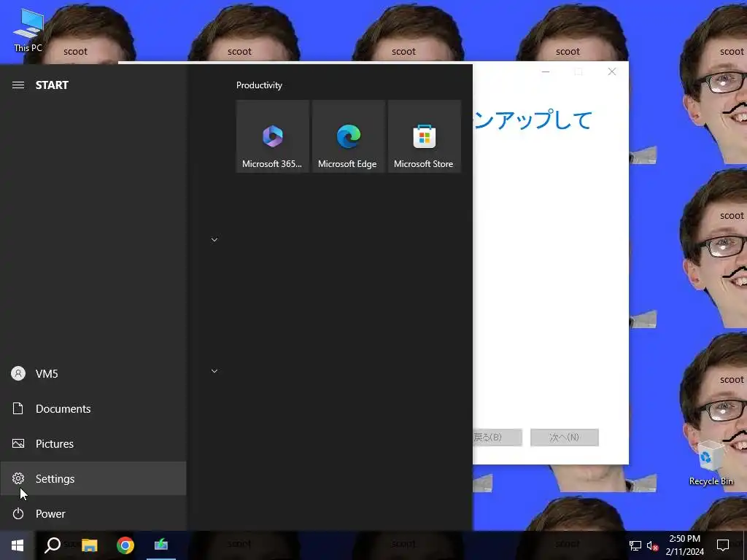
Task: Open the clock showing 2:50 PM
Action: [684, 545]
